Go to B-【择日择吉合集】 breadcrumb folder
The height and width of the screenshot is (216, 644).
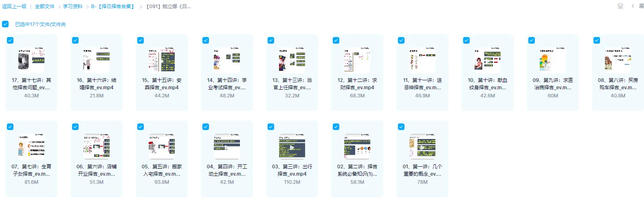(x=113, y=7)
